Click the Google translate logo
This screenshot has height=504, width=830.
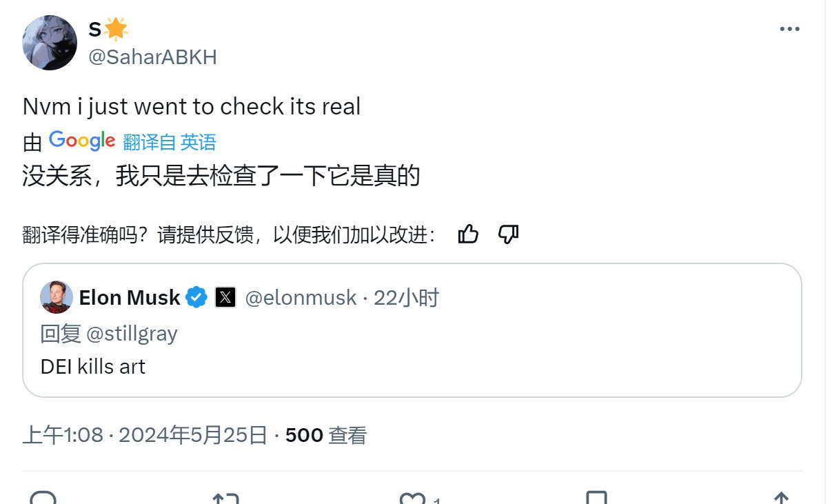(82, 141)
